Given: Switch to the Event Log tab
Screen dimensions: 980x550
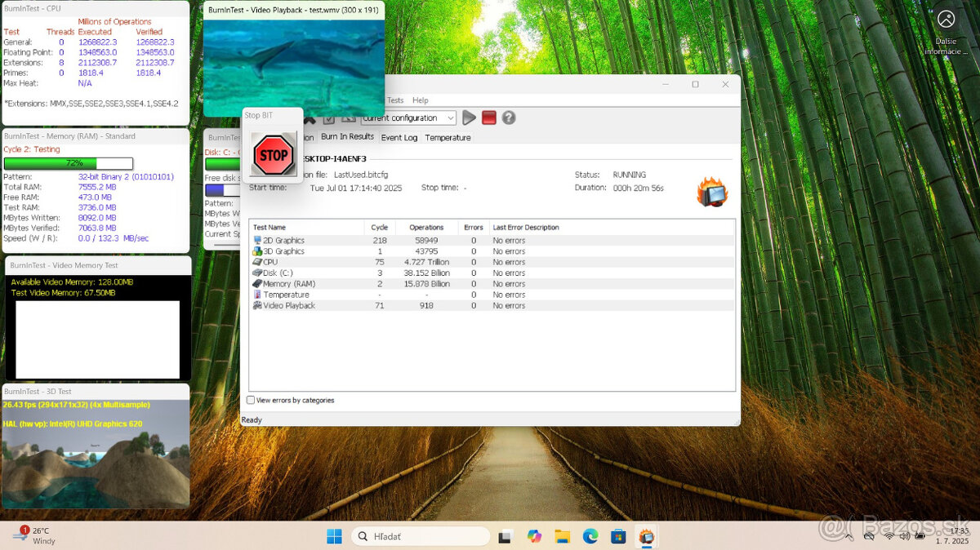Looking at the screenshot, I should coord(399,137).
